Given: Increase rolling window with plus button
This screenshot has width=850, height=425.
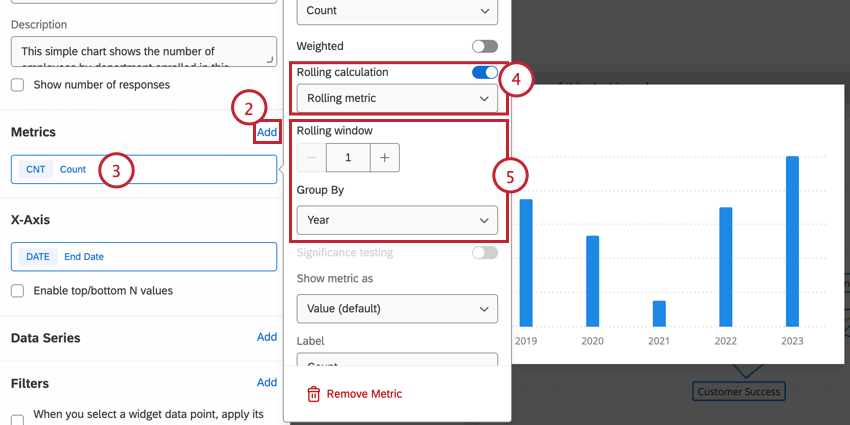Looking at the screenshot, I should [x=384, y=157].
